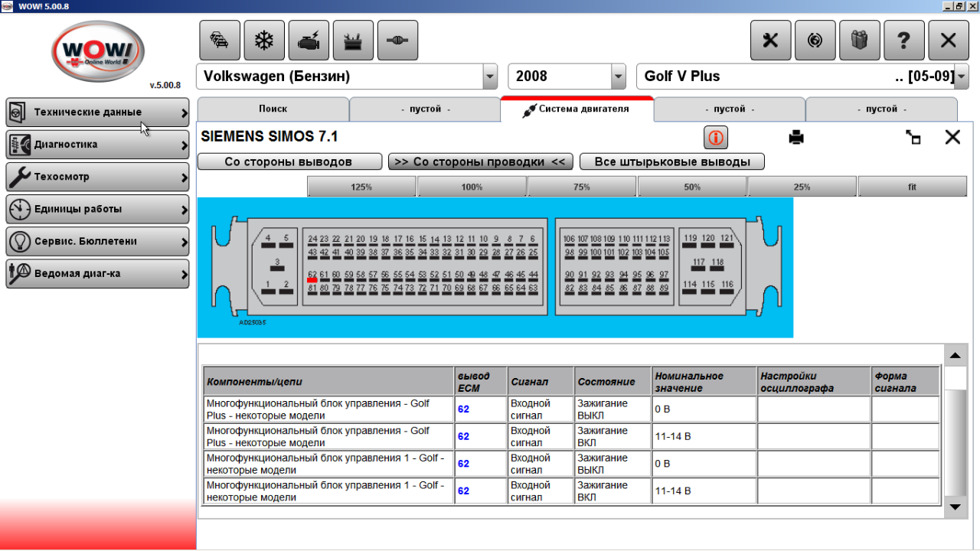Set connector zoom to 75%
Screen dimensions: 980x551
(582, 187)
